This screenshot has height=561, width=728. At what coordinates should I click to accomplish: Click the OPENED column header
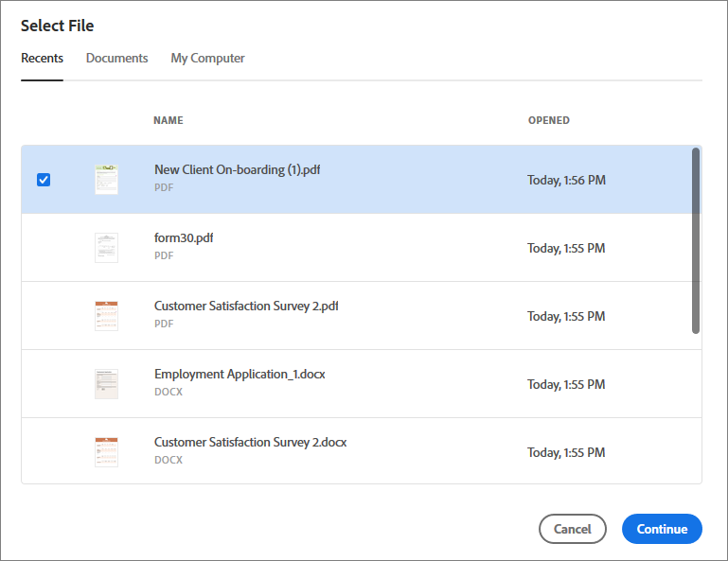tap(549, 121)
